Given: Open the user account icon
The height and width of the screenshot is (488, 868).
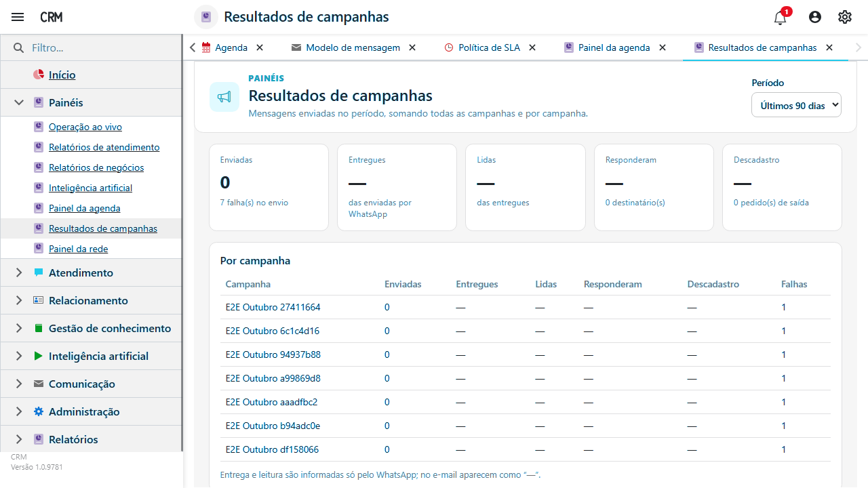Looking at the screenshot, I should click(x=815, y=17).
